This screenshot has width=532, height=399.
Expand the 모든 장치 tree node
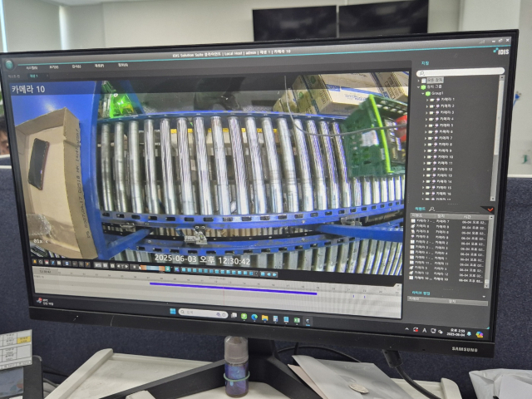pyautogui.click(x=419, y=81)
